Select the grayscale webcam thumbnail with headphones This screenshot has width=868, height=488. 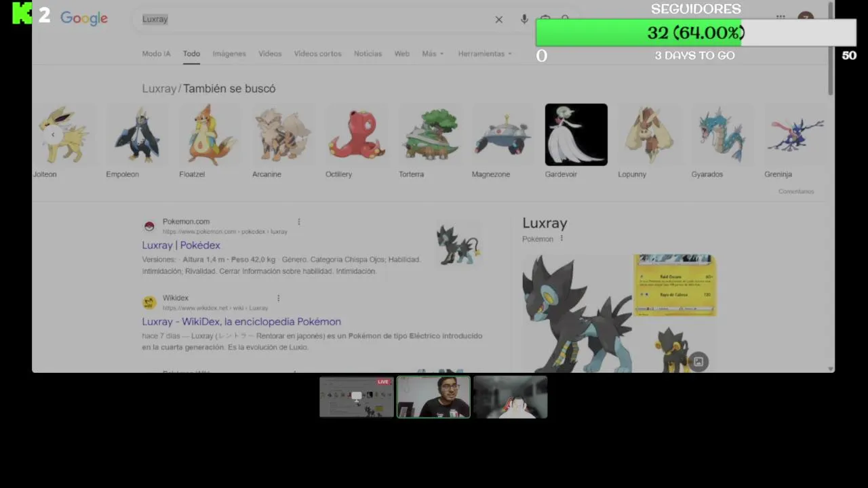[x=510, y=397]
